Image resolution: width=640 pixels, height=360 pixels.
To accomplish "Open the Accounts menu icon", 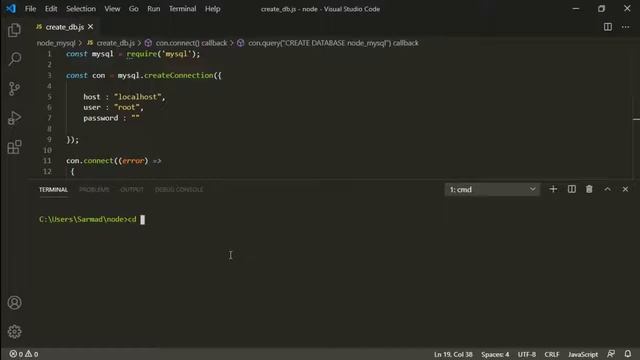I will pyautogui.click(x=14, y=302).
